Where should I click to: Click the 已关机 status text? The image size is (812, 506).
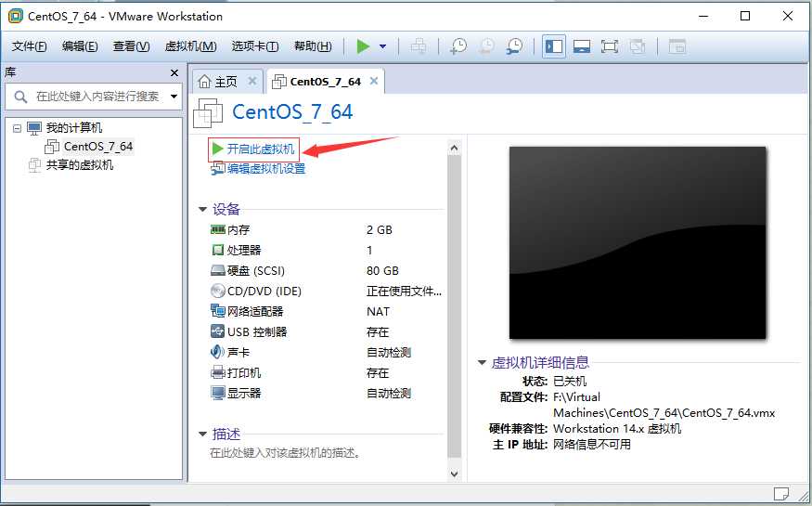(570, 382)
